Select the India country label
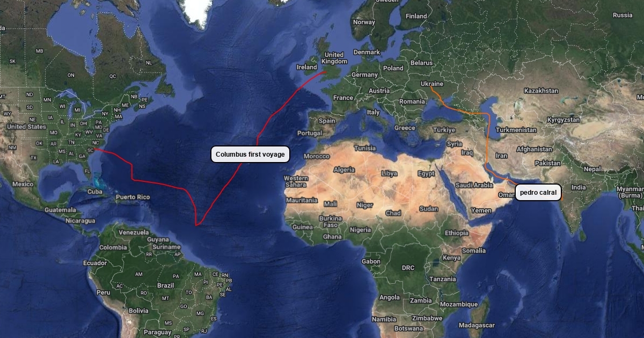This screenshot has height=338, width=644. 579,187
